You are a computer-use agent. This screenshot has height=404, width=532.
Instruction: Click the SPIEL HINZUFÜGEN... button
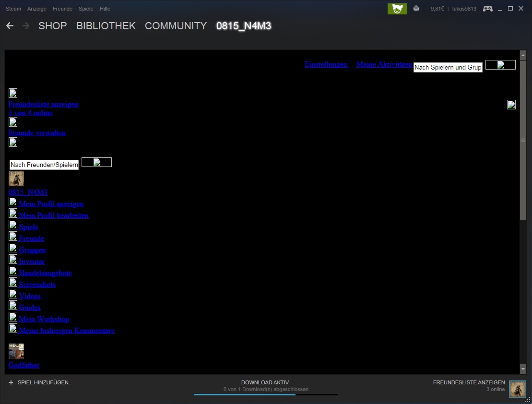(x=41, y=382)
